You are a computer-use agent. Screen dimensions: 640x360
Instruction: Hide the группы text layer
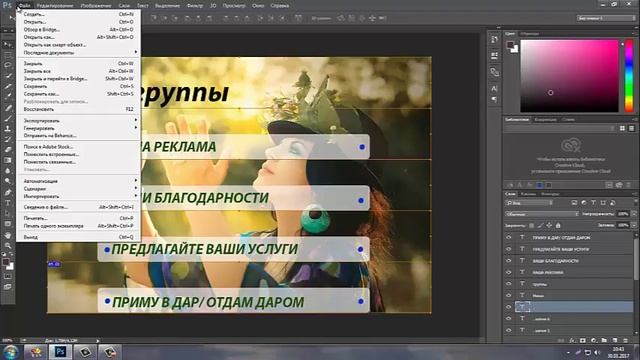[509, 284]
